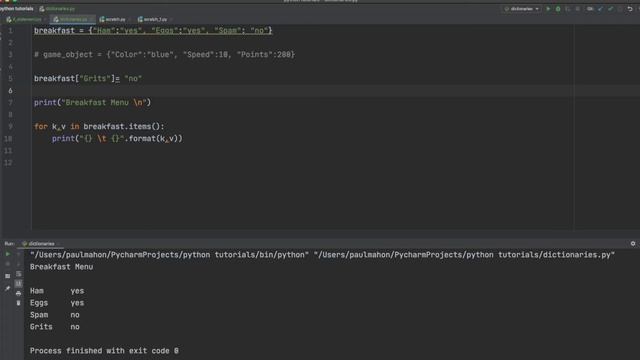
Task: Click the print format(k,v) line
Action: pos(117,139)
